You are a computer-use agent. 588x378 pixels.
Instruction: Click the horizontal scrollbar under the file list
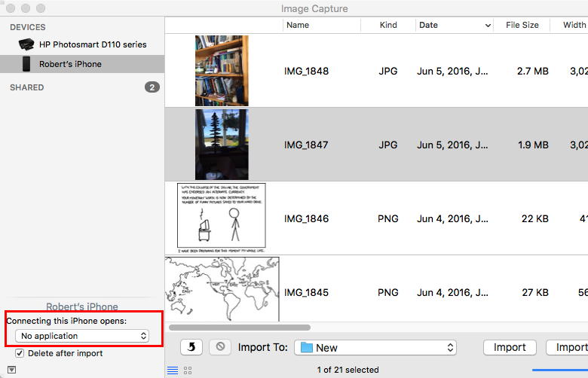tap(240, 328)
